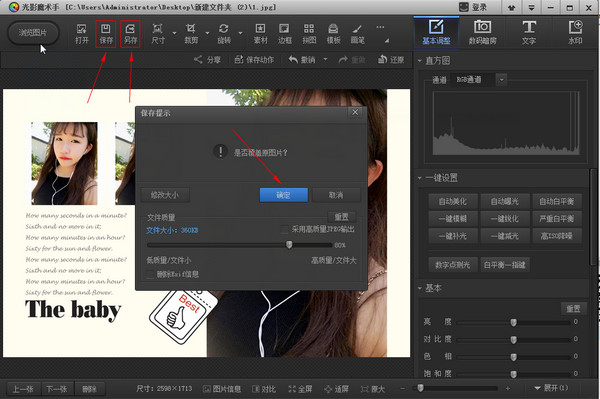The height and width of the screenshot is (399, 600).
Task: Select the 画笔 (brush) tool
Action: click(x=357, y=34)
